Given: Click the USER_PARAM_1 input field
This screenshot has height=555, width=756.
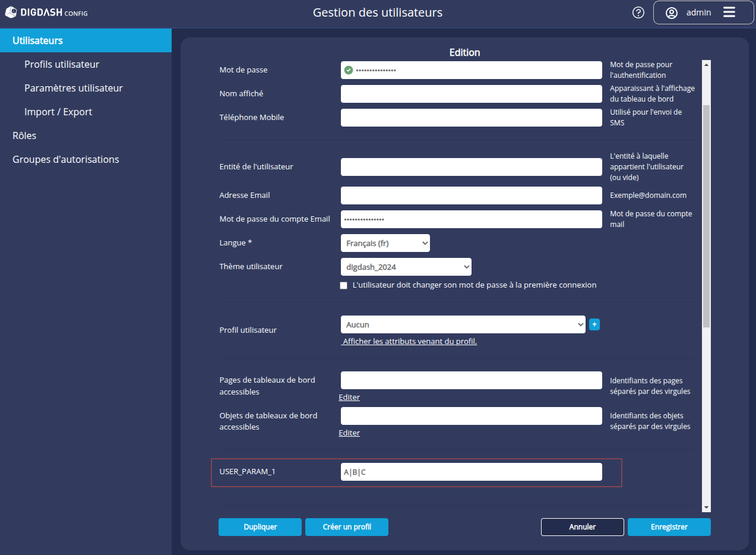Looking at the screenshot, I should point(471,472).
